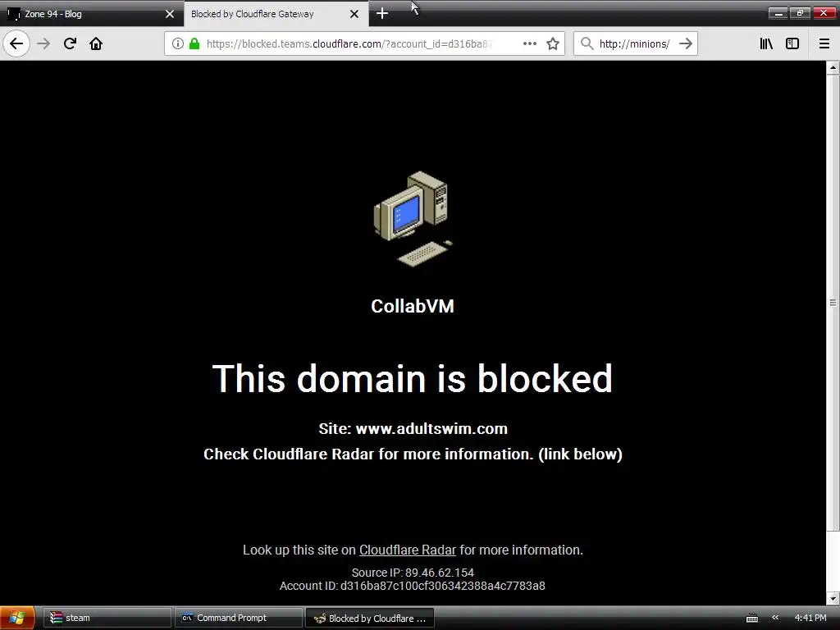Toggle the sidebar panel icon
Image resolution: width=840 pixels, height=630 pixels.
pos(792,43)
